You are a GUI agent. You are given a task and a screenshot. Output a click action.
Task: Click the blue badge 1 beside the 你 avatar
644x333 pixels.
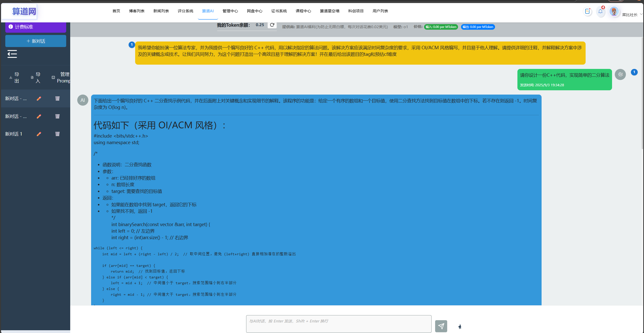pos(634,72)
